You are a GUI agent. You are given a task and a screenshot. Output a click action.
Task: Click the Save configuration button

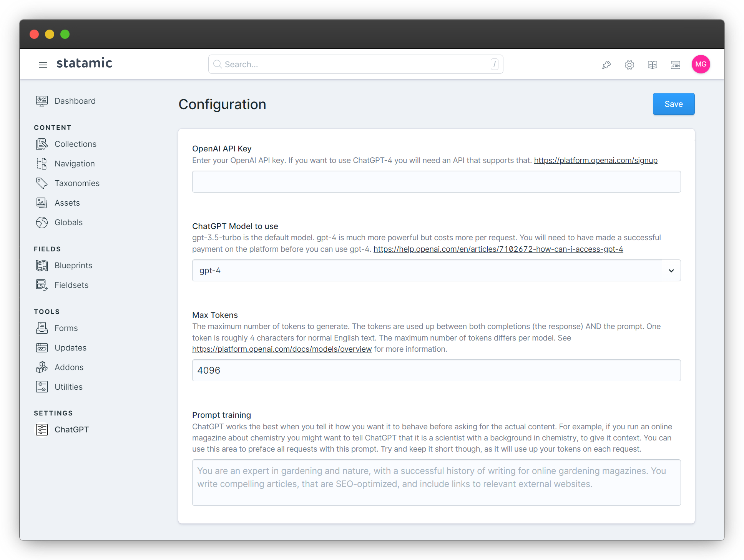point(672,103)
